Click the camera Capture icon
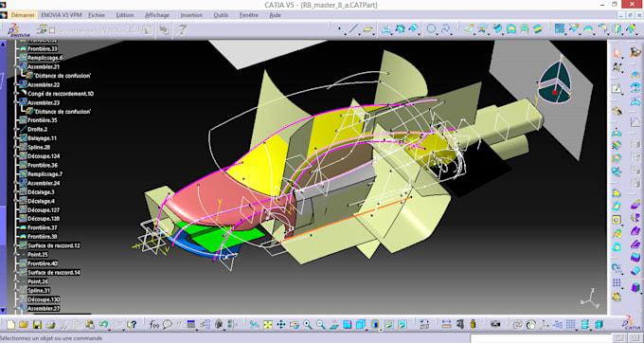The image size is (644, 343). (495, 324)
